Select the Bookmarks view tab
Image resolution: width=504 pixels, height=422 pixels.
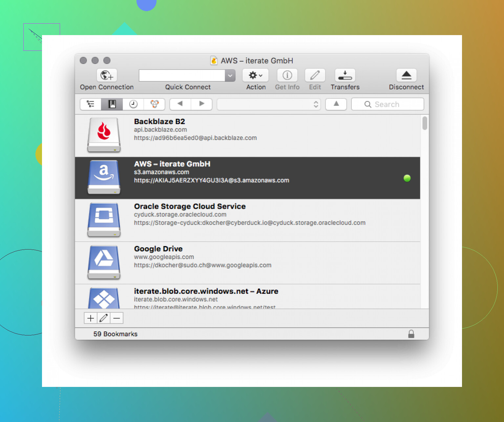(x=112, y=104)
